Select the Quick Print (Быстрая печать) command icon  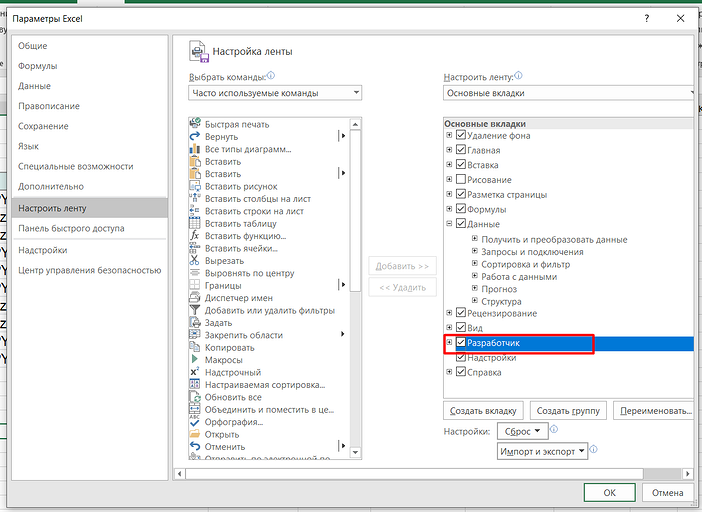pos(195,124)
